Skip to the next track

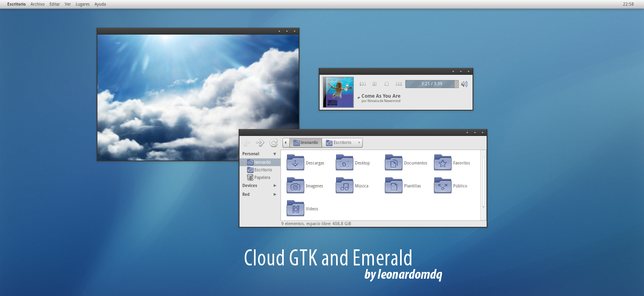pyautogui.click(x=399, y=84)
